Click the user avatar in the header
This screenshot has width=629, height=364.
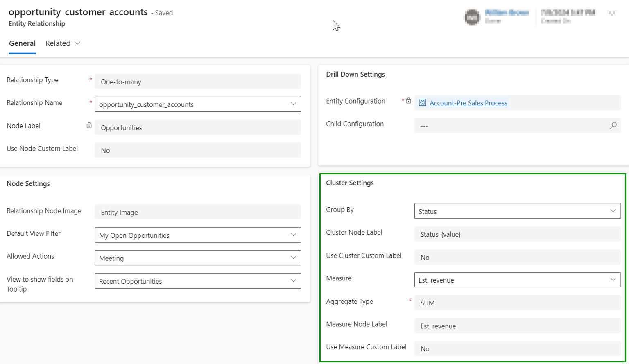(x=472, y=17)
